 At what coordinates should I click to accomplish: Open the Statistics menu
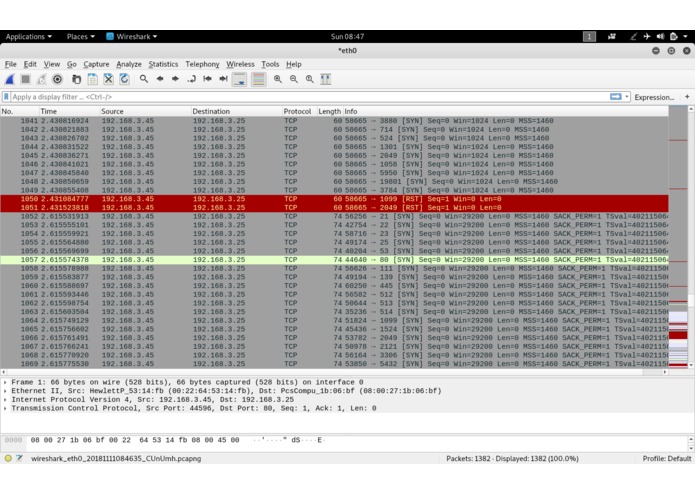coord(163,64)
